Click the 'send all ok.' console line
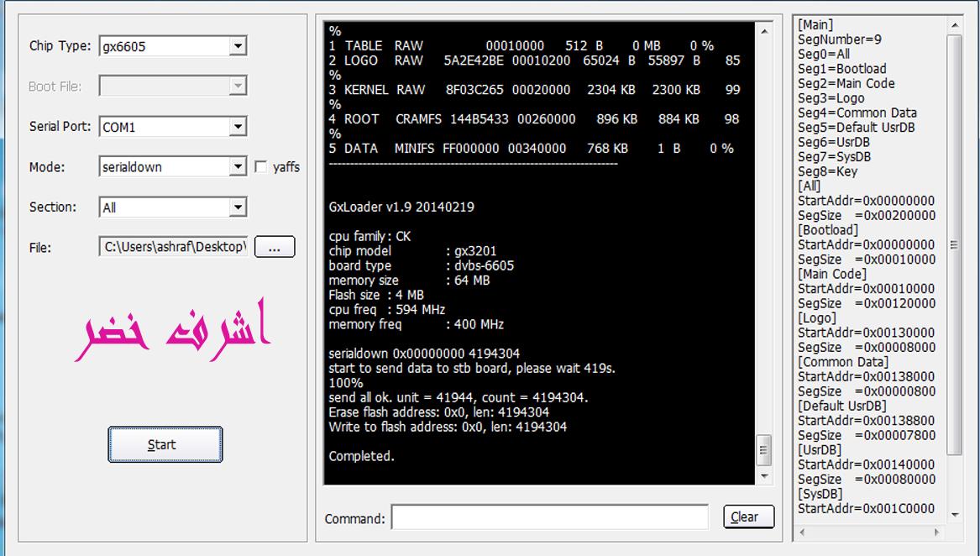The width and height of the screenshot is (980, 556). (x=459, y=398)
